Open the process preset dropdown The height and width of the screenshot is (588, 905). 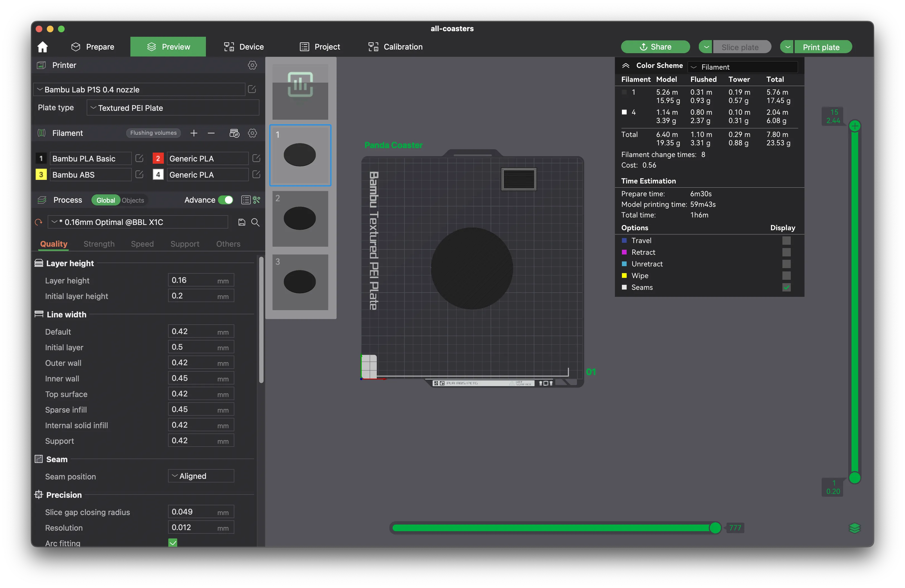pos(138,222)
